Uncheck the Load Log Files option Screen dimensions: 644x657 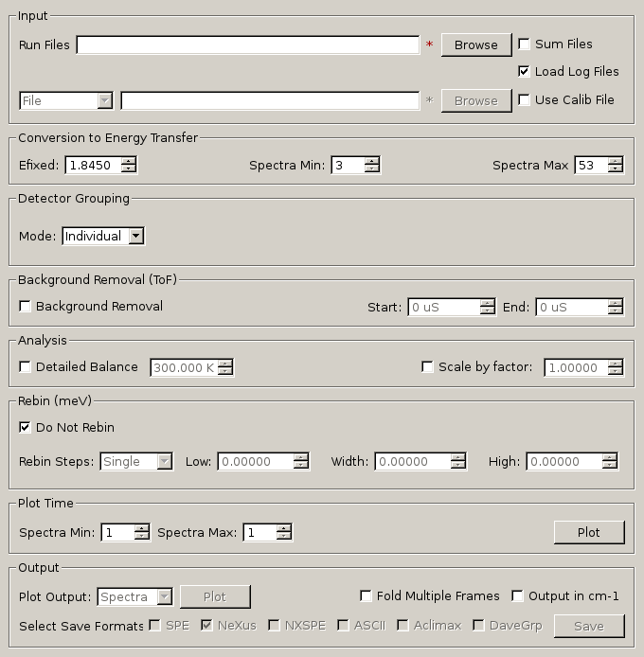pos(524,72)
